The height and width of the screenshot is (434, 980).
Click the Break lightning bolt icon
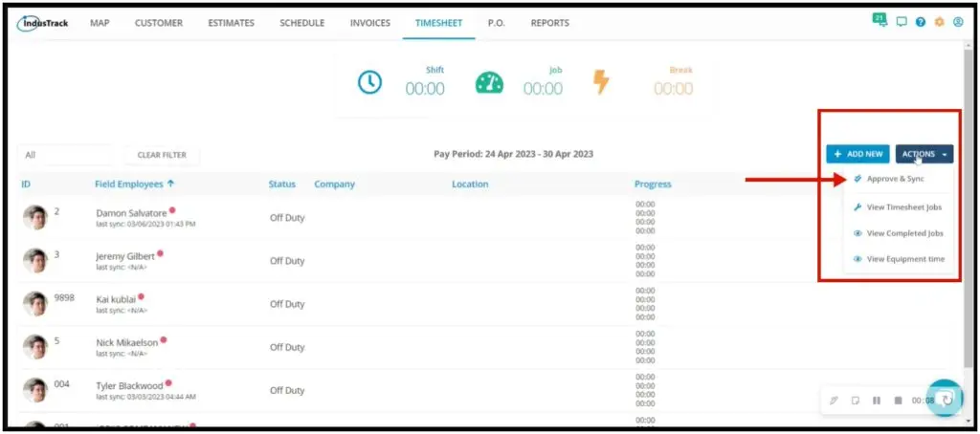(x=601, y=82)
